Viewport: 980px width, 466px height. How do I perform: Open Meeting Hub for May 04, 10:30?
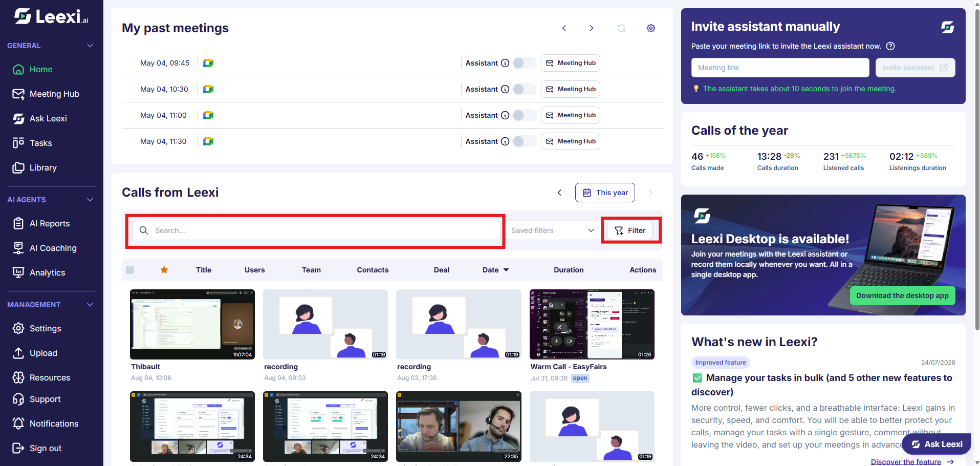(570, 89)
